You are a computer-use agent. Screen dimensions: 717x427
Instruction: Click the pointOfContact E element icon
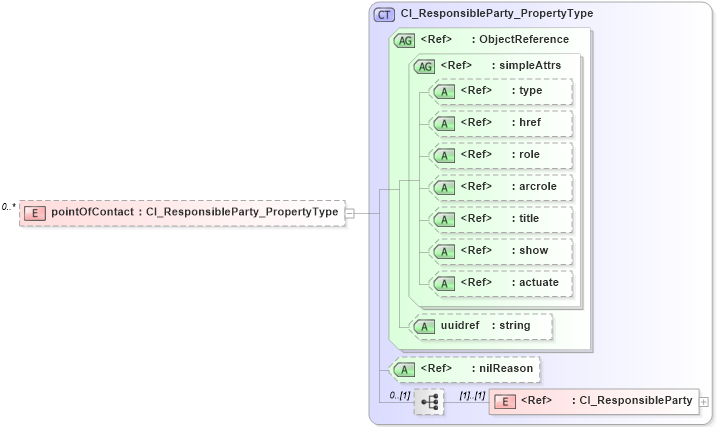(x=35, y=213)
